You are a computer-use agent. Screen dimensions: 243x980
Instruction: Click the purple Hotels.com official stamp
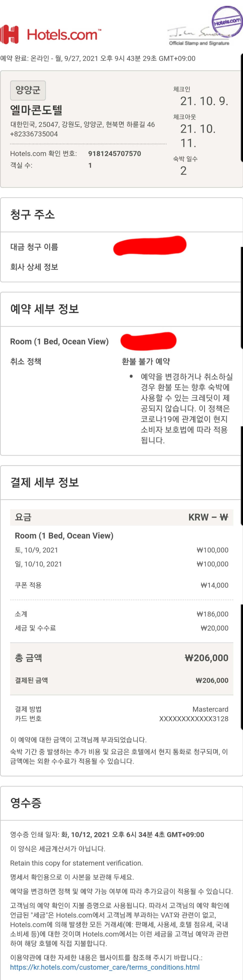[227, 21]
